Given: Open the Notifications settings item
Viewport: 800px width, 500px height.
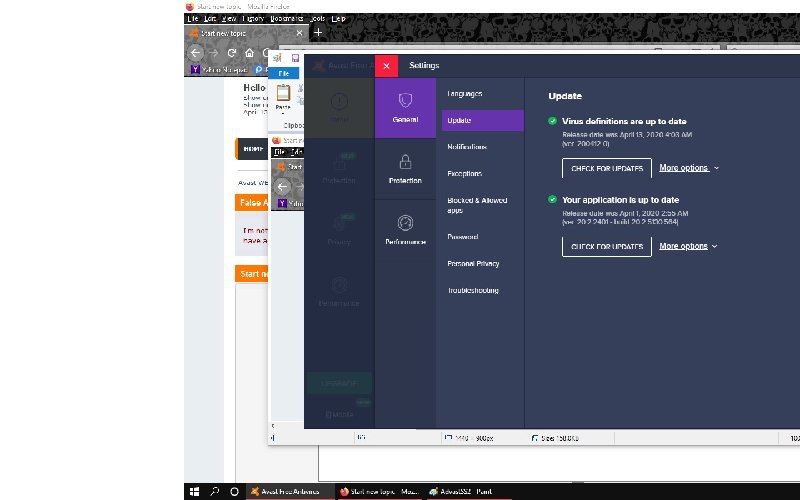Looking at the screenshot, I should 467,147.
